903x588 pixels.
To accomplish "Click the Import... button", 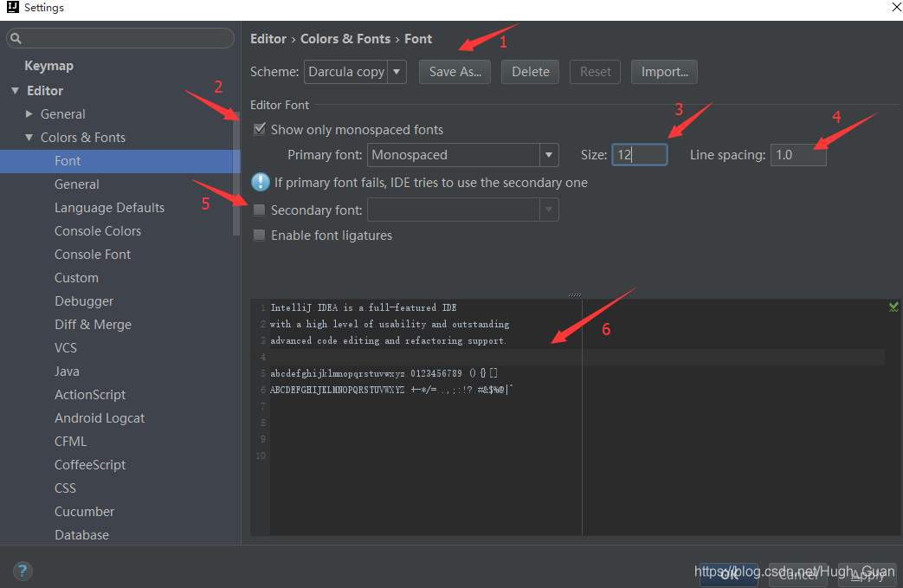I will (x=664, y=72).
